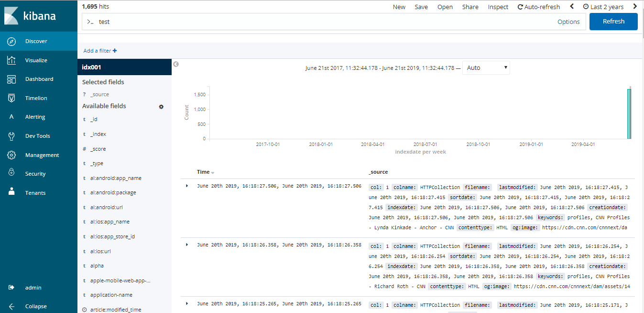Image resolution: width=644 pixels, height=313 pixels.
Task: Click Open in the top menu
Action: click(445, 7)
